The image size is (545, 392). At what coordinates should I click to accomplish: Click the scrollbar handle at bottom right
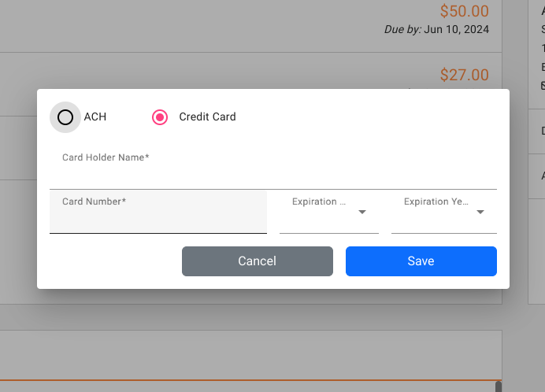coord(498,386)
